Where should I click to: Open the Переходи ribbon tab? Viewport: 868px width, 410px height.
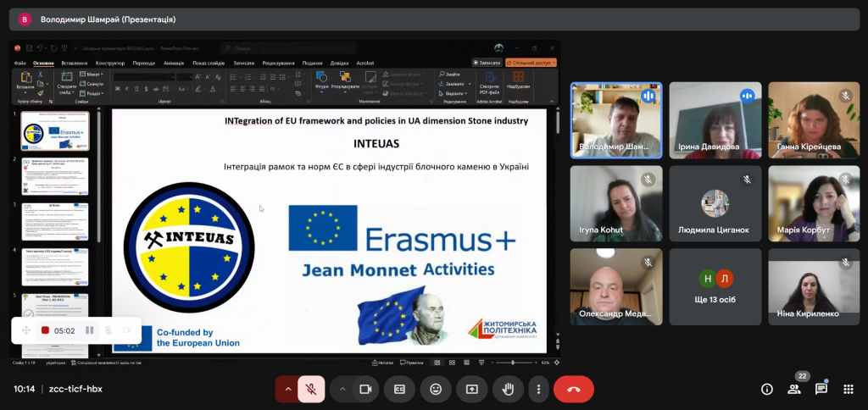tap(144, 63)
